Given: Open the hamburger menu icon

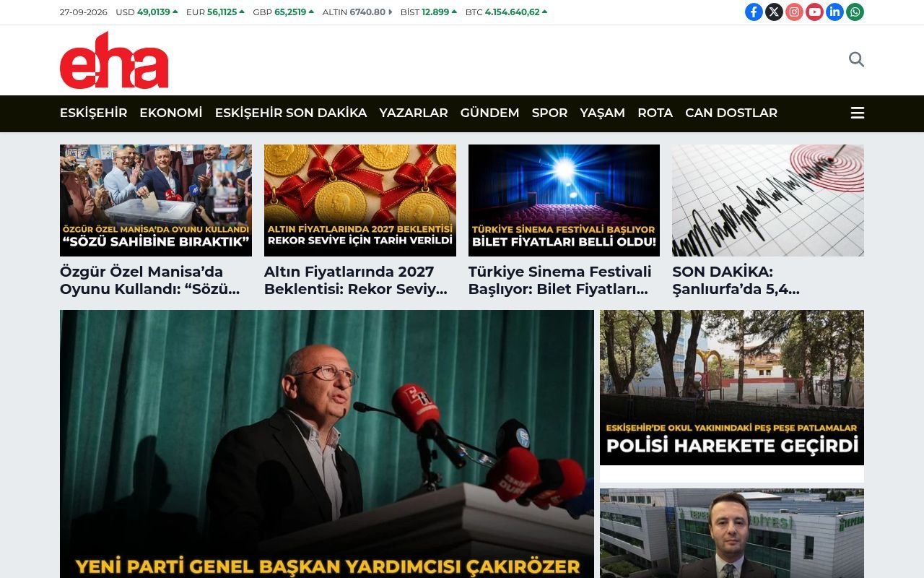Looking at the screenshot, I should pyautogui.click(x=858, y=113).
